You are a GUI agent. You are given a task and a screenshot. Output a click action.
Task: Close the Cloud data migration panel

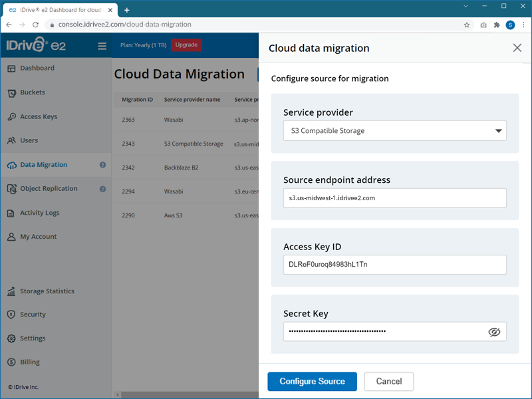(517, 48)
